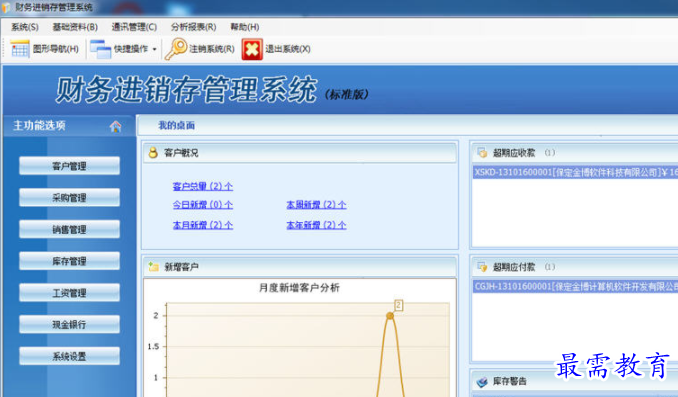Switch to the 我的桌面 tab
The width and height of the screenshot is (678, 397).
point(176,125)
